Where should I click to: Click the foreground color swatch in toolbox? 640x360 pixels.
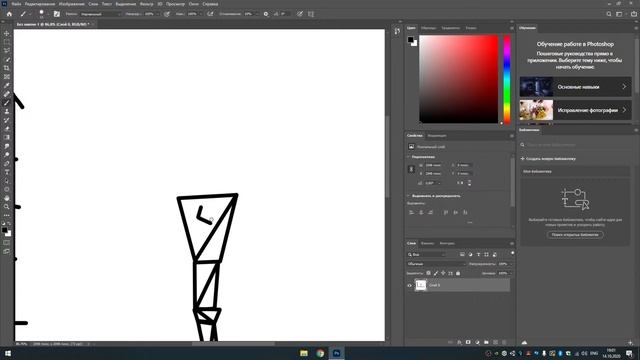click(x=4, y=230)
